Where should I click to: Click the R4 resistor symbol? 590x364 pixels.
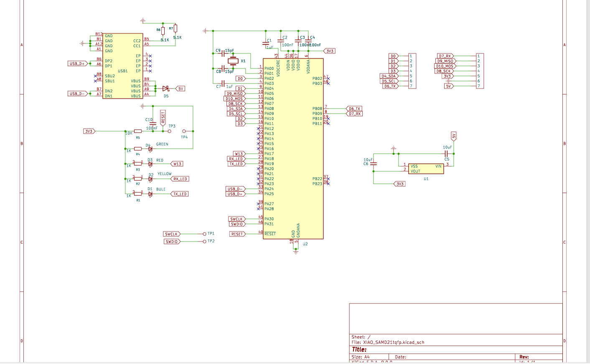point(138,149)
